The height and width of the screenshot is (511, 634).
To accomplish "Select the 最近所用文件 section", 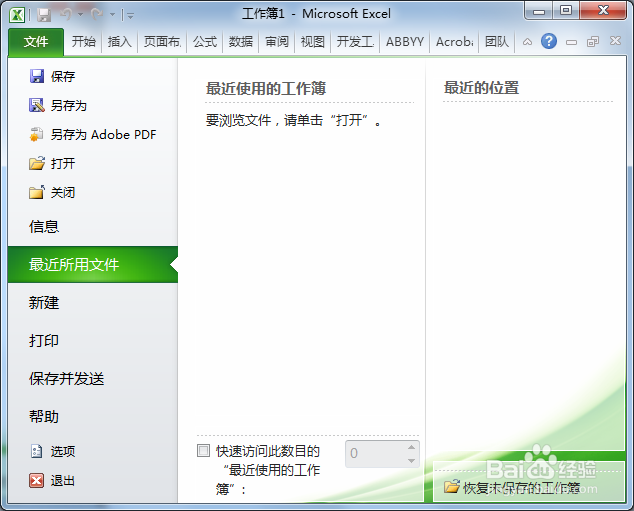I will pyautogui.click(x=93, y=264).
